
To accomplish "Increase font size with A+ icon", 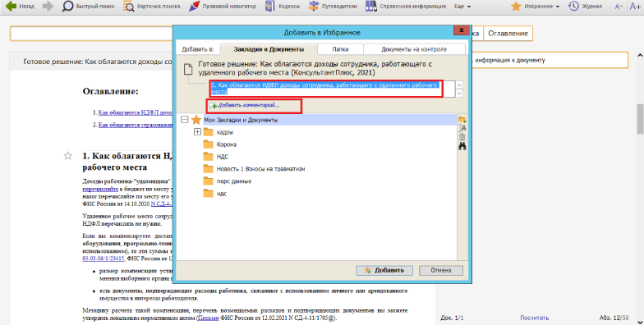I will (x=635, y=7).
